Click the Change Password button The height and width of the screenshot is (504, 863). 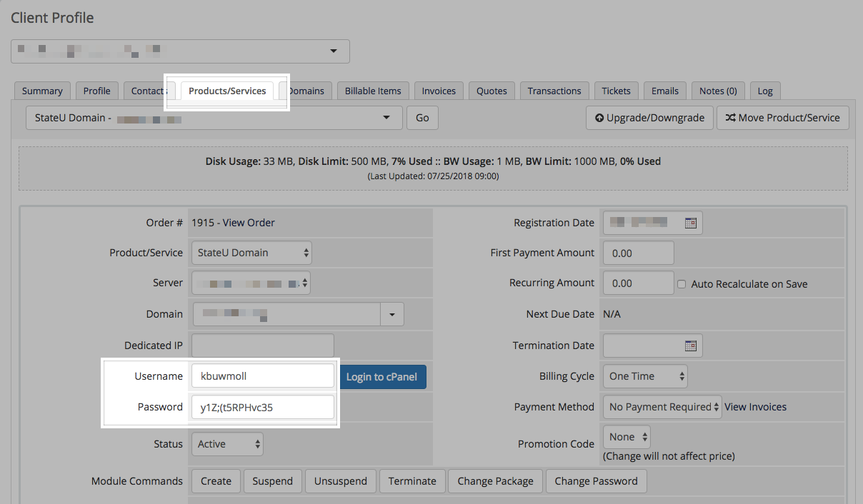tap(597, 481)
